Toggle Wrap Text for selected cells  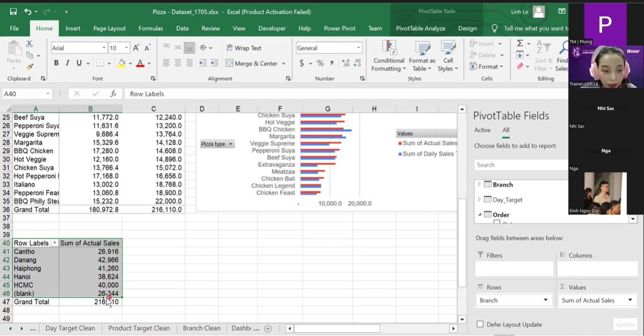[x=244, y=48]
